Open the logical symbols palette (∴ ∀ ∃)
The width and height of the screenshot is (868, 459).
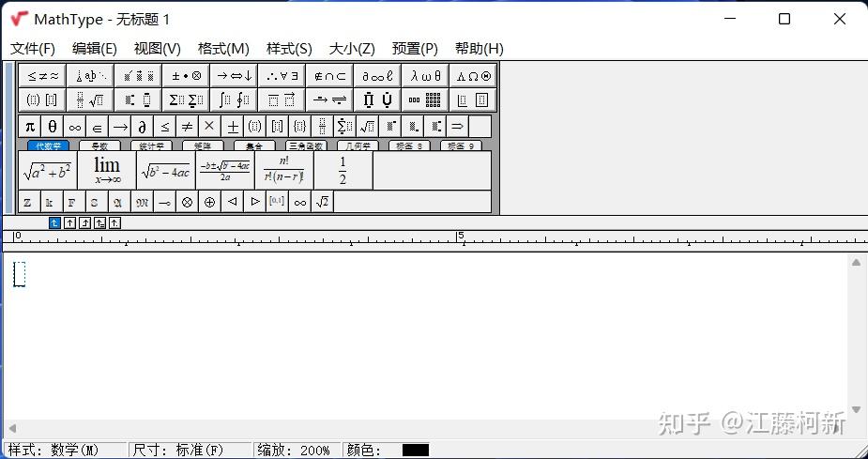click(282, 76)
